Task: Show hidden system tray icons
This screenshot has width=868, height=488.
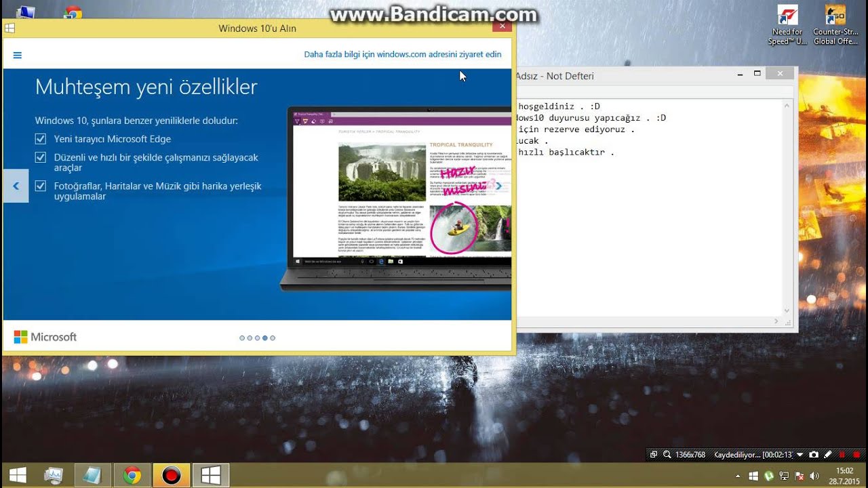Action: point(738,476)
